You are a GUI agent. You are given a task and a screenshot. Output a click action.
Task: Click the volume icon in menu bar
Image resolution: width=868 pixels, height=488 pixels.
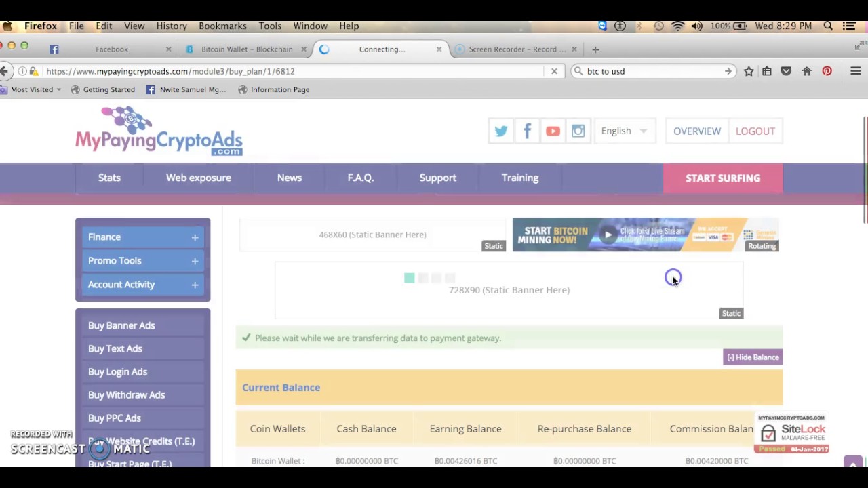click(x=697, y=26)
